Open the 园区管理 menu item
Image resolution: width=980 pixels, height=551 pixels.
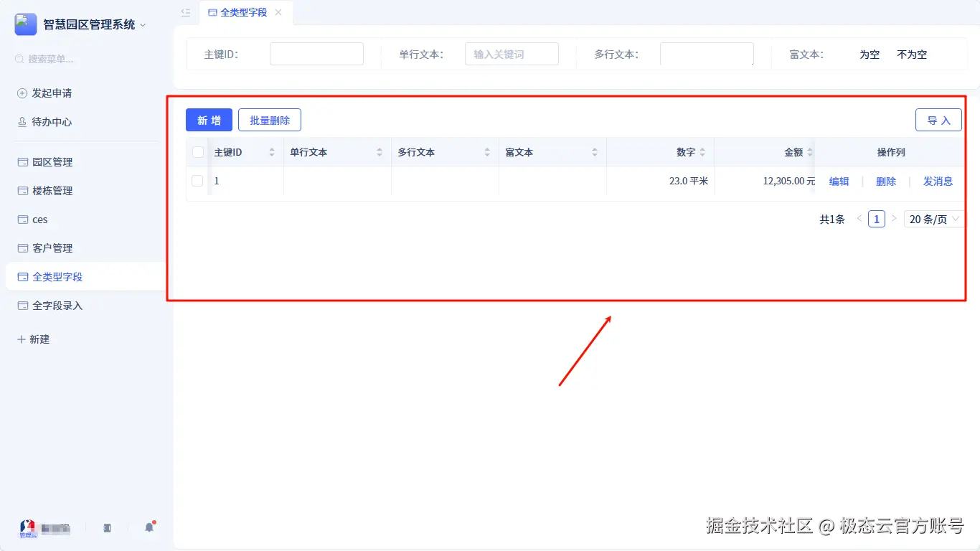pos(86,162)
